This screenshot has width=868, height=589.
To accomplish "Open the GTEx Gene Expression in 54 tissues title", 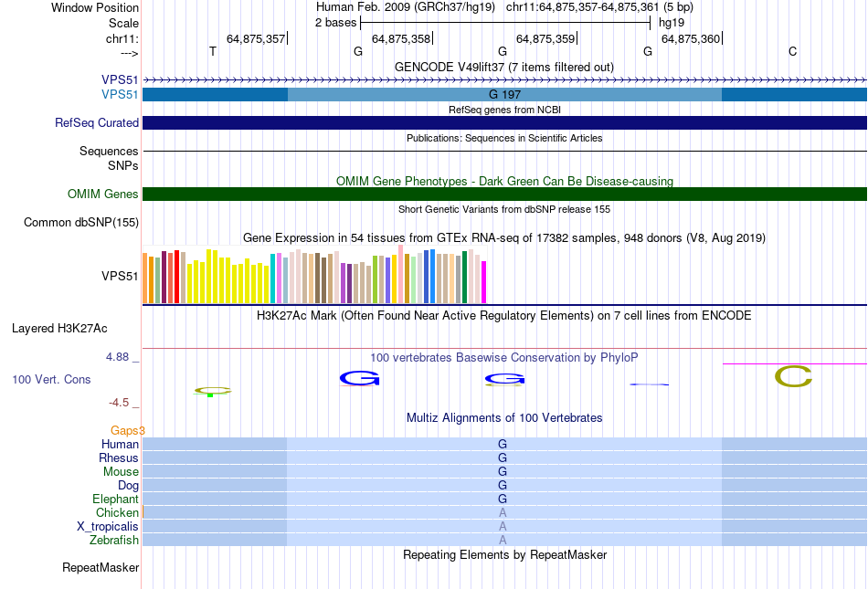I will point(504,237).
